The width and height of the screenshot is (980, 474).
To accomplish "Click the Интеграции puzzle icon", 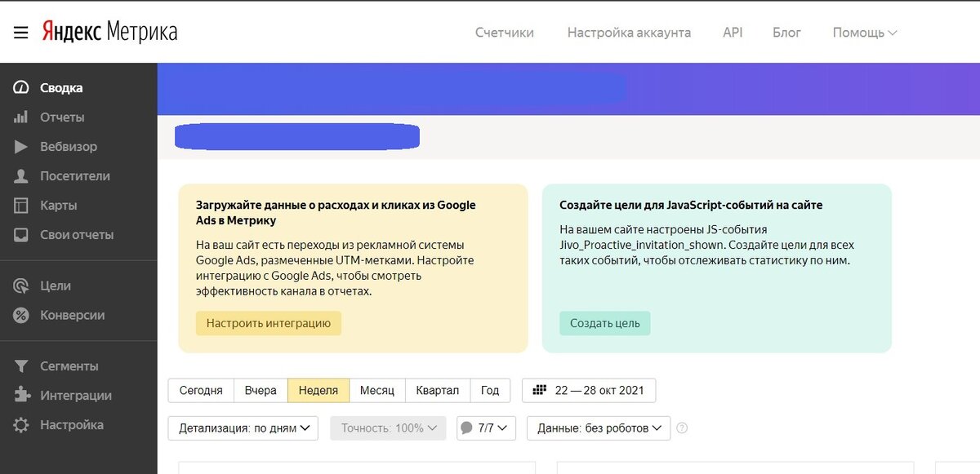I will pyautogui.click(x=21, y=396).
